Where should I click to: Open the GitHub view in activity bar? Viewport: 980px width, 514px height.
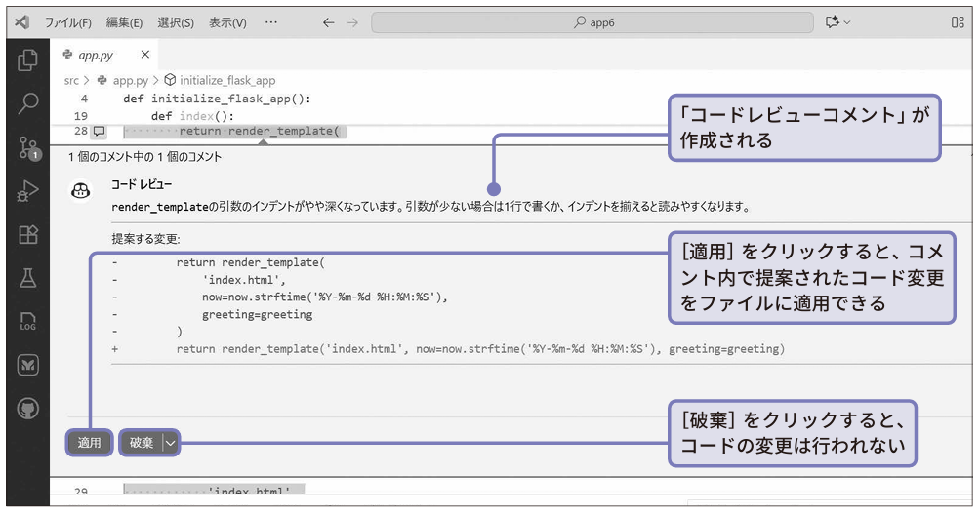point(27,409)
